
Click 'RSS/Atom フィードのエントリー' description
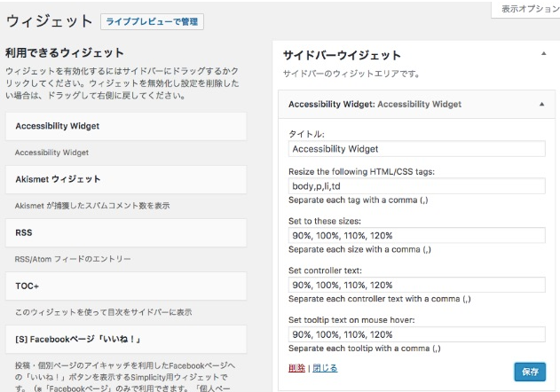tap(73, 259)
